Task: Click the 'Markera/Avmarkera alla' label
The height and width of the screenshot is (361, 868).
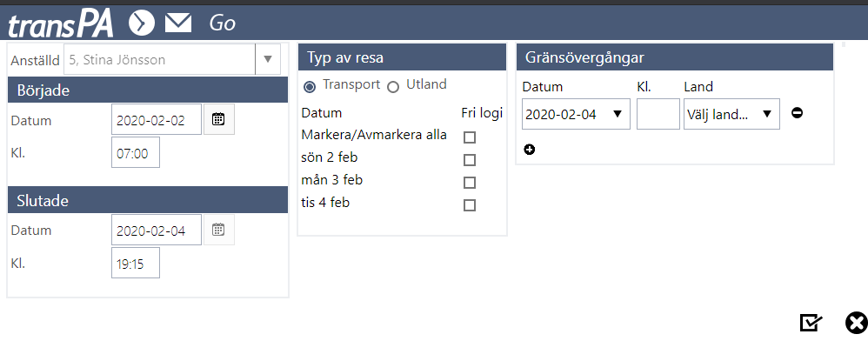Action: pos(374,135)
